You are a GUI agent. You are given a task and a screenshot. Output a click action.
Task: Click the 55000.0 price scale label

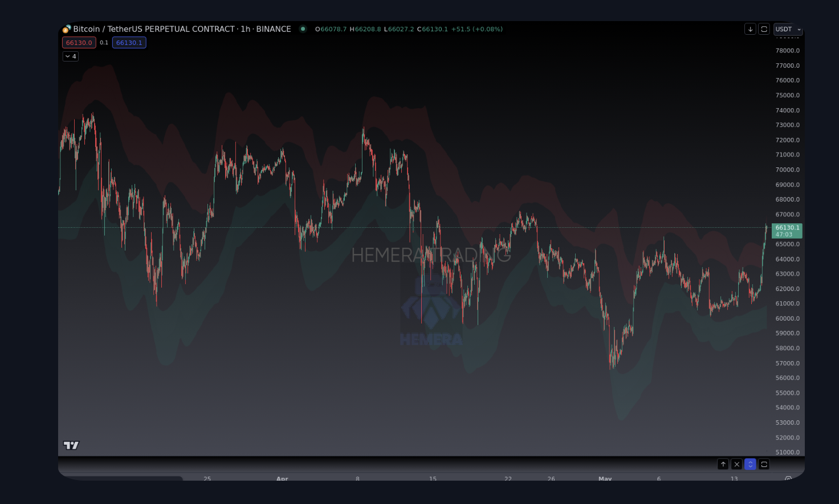click(x=787, y=393)
